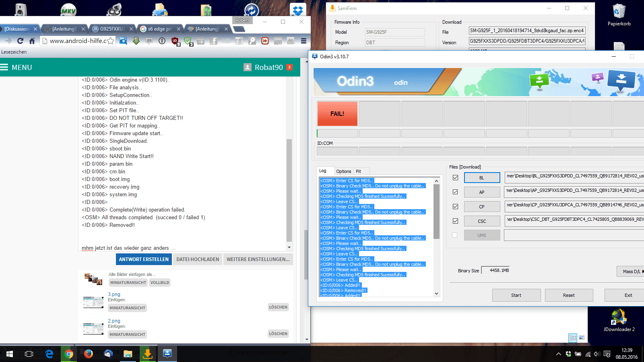The height and width of the screenshot is (362, 644).
Task: Click the Start button in Odin
Action: click(x=516, y=295)
